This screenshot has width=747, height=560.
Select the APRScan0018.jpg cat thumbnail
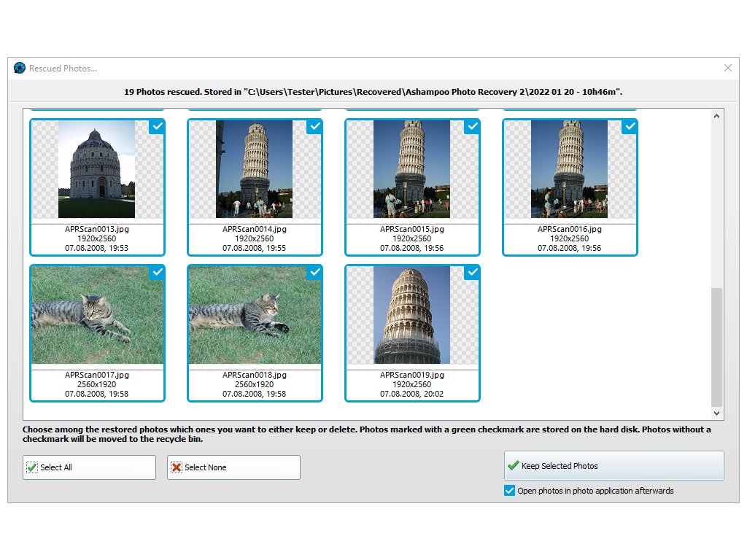point(254,315)
